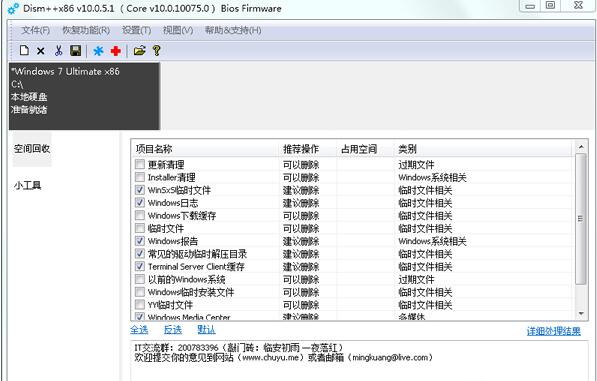Click 可以删除 in the 临时文件 row

point(301,228)
